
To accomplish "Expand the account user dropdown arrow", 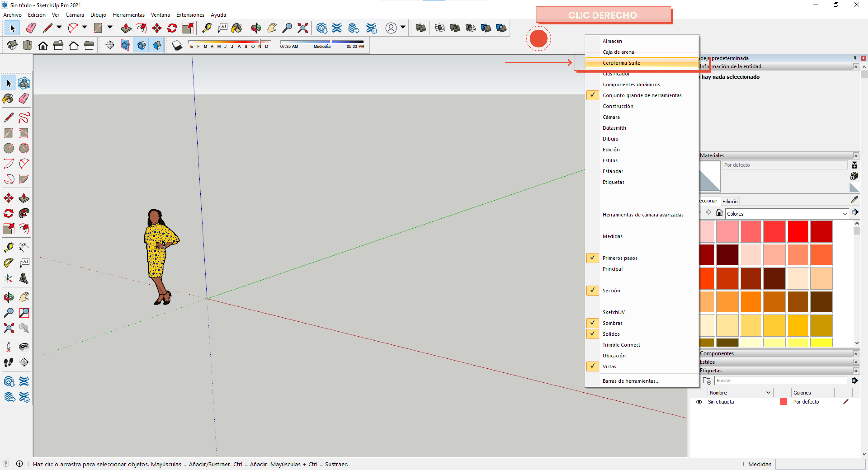I will [403, 27].
